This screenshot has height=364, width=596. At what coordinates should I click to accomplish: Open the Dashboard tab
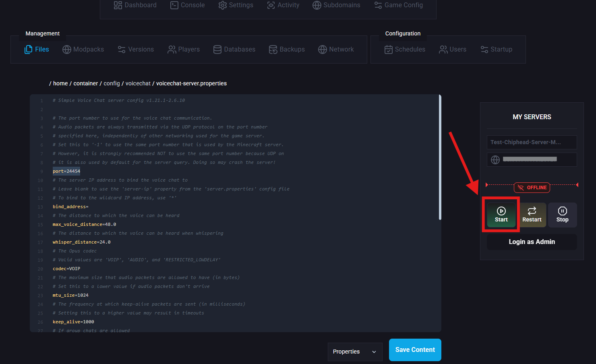click(135, 5)
